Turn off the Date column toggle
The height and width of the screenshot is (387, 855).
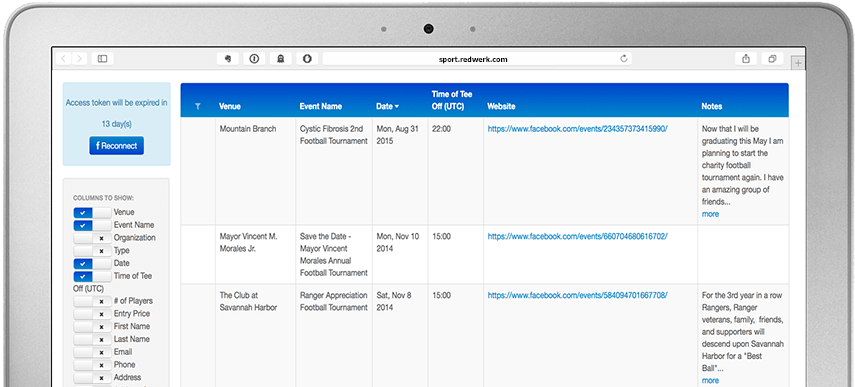pyautogui.click(x=92, y=263)
